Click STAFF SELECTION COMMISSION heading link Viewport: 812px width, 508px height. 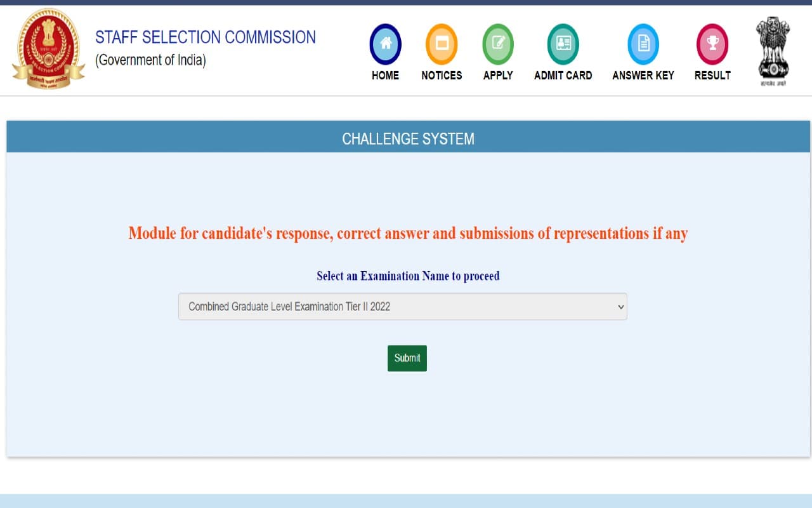tap(206, 37)
